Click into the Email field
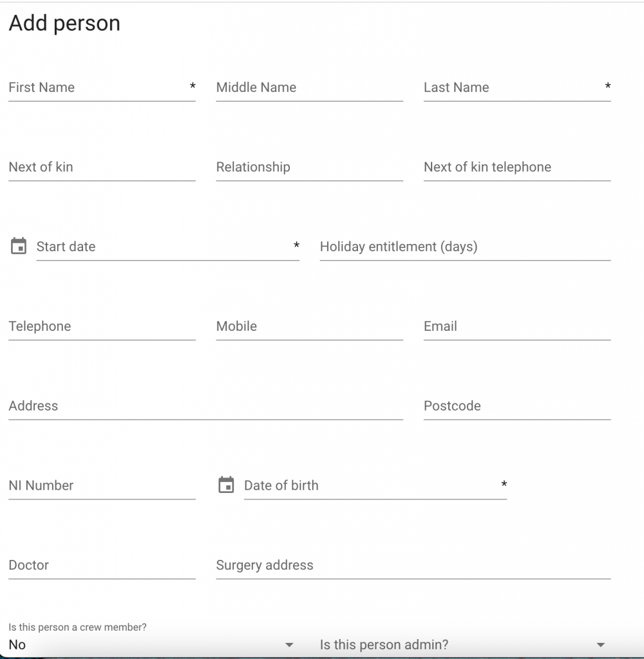This screenshot has height=659, width=644. tap(516, 327)
